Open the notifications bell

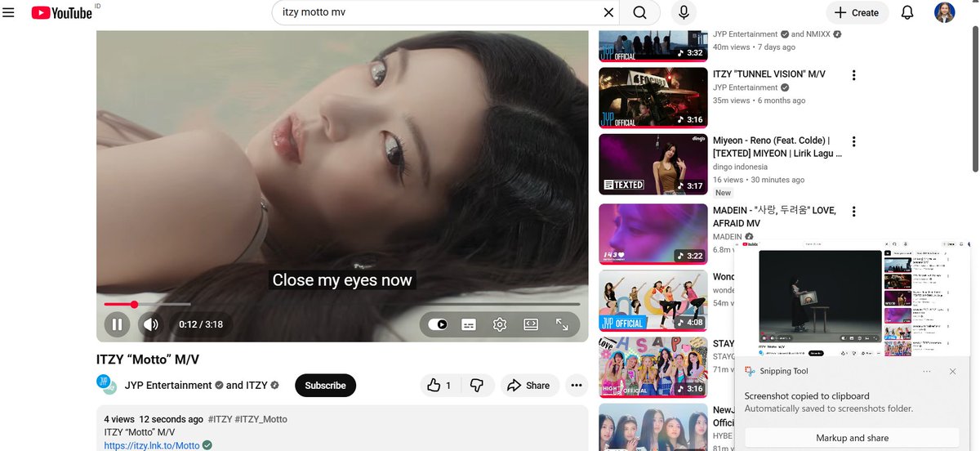pos(907,12)
